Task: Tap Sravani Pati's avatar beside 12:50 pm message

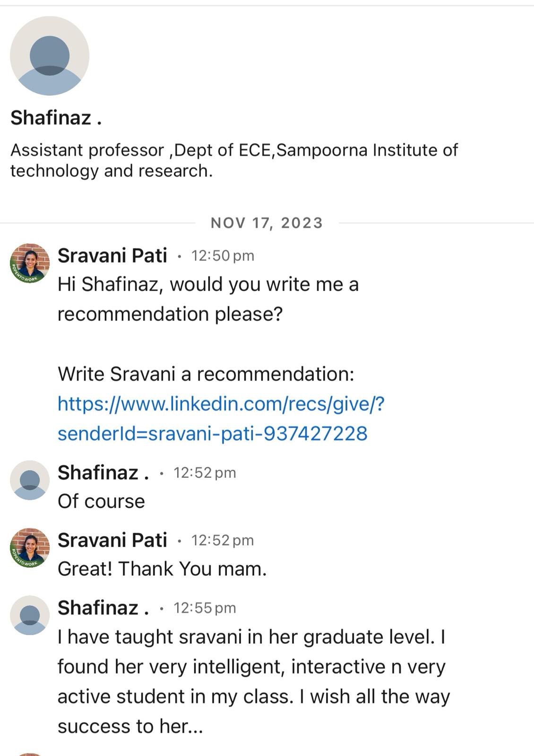Action: pyautogui.click(x=30, y=263)
